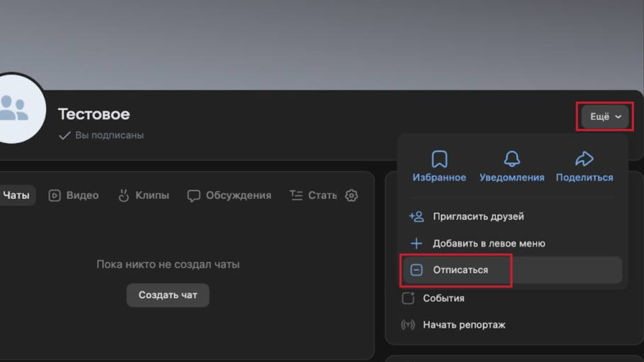Click the list icon of Статьи tab
Image resolution: width=644 pixels, height=362 pixels.
(296, 195)
